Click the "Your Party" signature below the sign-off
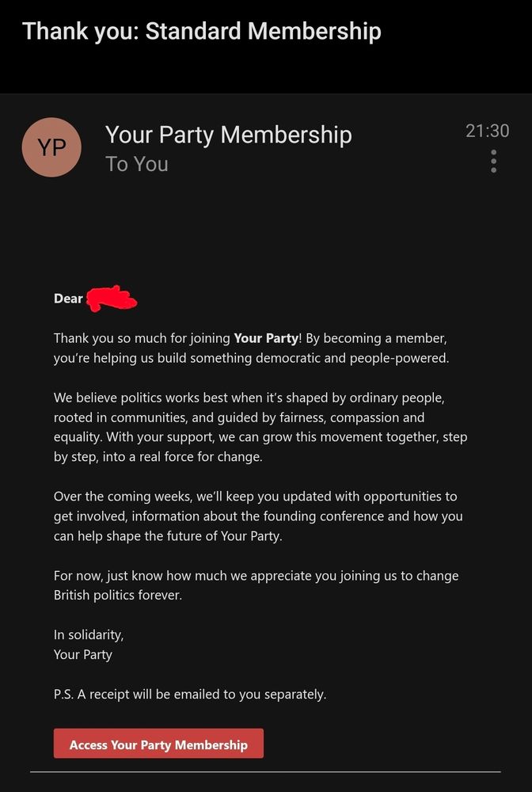The height and width of the screenshot is (792, 532). 83,654
